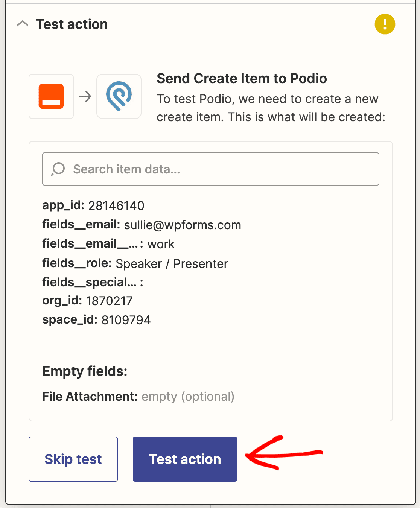Click the Empty fields heading
This screenshot has width=420, height=508.
(85, 371)
